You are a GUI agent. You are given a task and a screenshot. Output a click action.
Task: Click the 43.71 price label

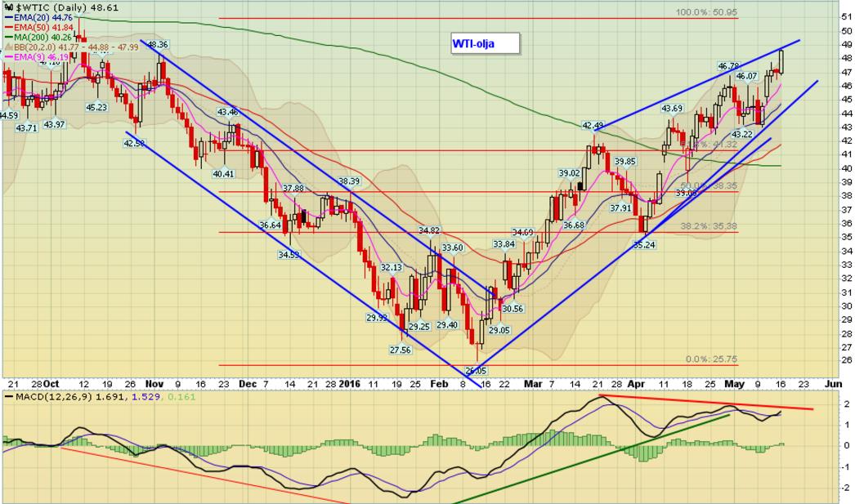(x=26, y=128)
